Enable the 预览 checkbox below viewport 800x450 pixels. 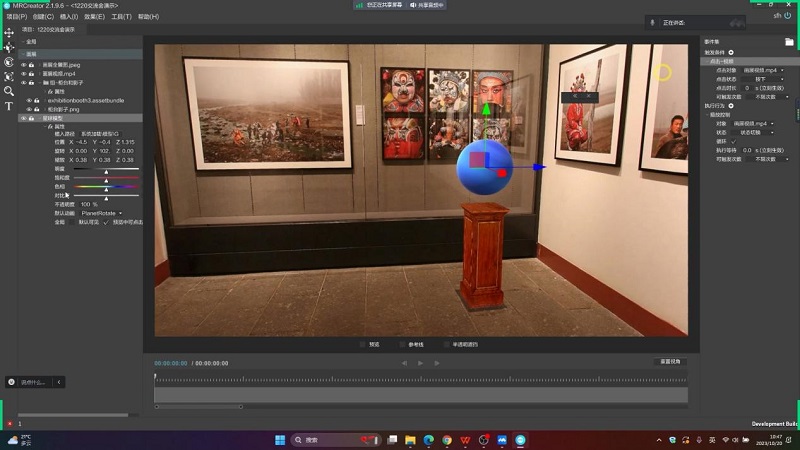[362, 344]
